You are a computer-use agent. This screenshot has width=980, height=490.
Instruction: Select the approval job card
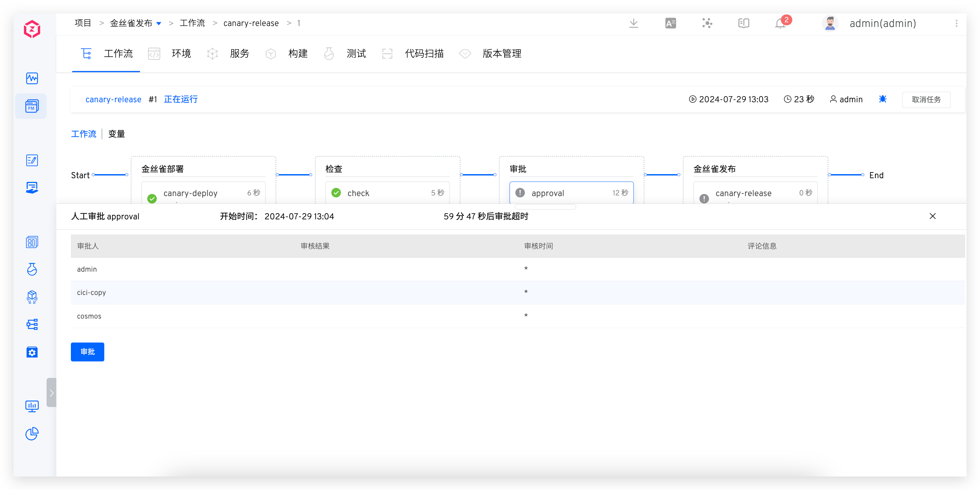pyautogui.click(x=571, y=193)
